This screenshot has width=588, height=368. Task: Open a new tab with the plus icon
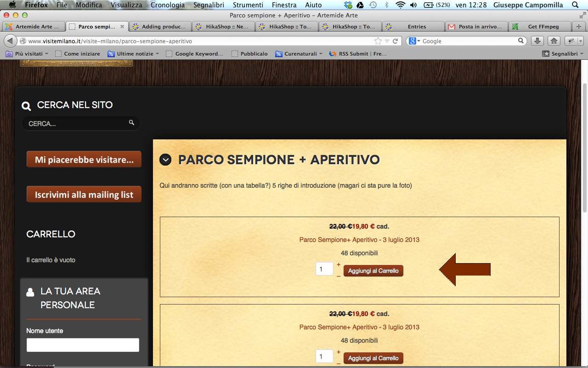click(579, 27)
